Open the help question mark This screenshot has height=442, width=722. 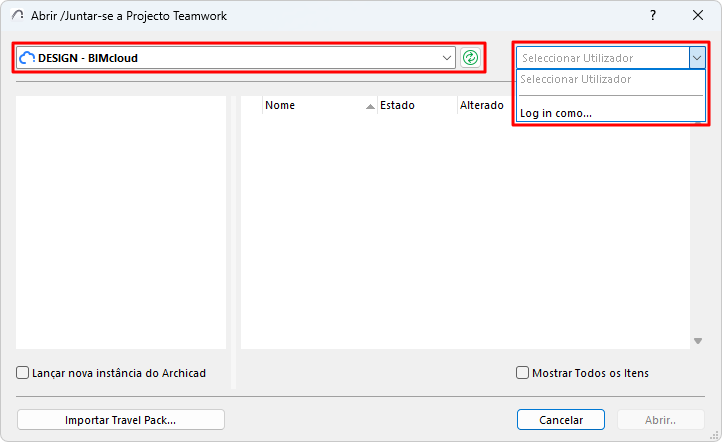tap(653, 15)
